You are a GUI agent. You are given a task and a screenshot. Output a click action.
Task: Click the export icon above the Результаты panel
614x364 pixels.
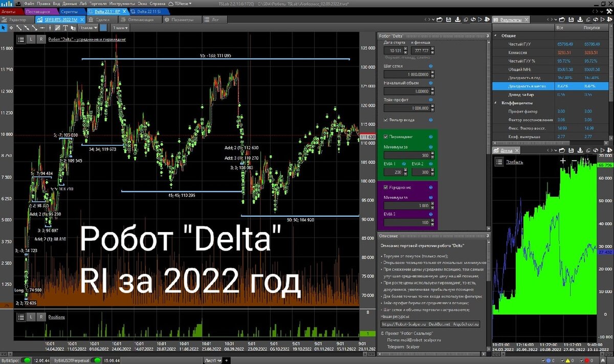pos(581,19)
